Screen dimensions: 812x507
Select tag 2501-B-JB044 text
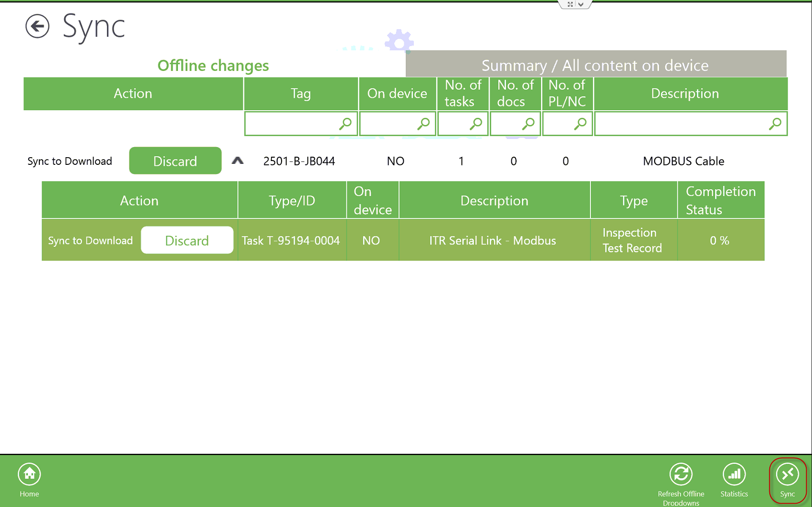(x=299, y=161)
